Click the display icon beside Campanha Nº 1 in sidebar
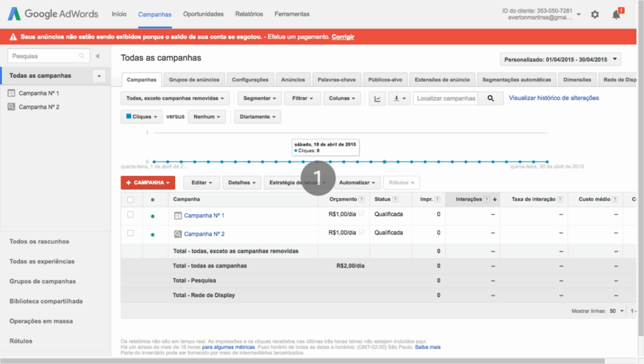 (12, 93)
